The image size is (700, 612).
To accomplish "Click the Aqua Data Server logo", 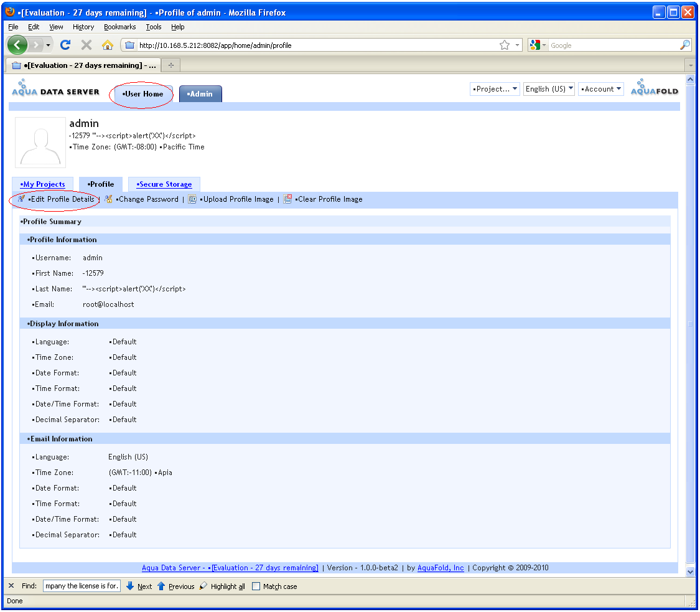I will (x=55, y=88).
